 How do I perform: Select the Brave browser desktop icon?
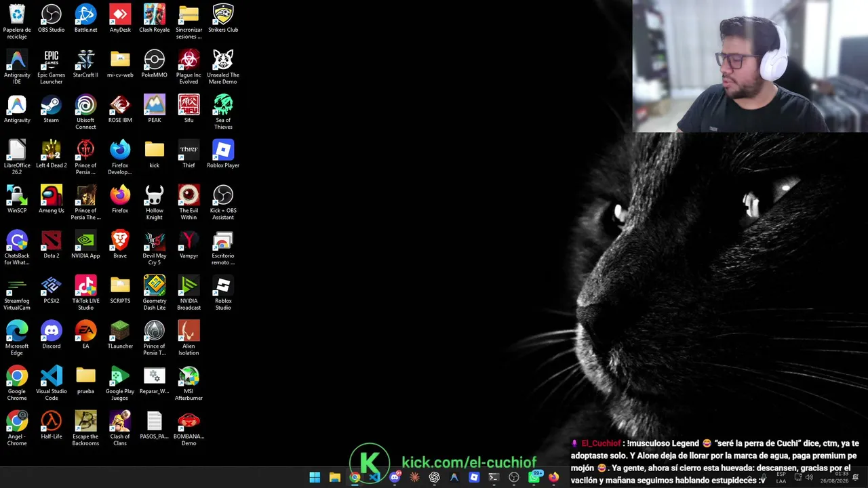[x=120, y=245]
